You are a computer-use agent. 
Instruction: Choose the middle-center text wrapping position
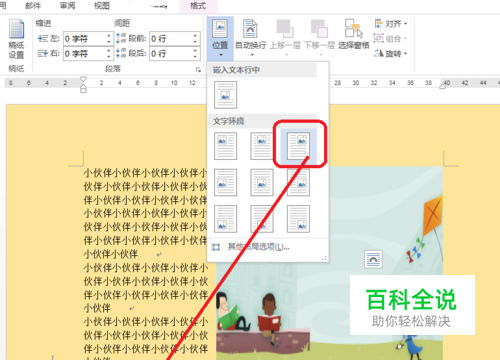click(262, 182)
